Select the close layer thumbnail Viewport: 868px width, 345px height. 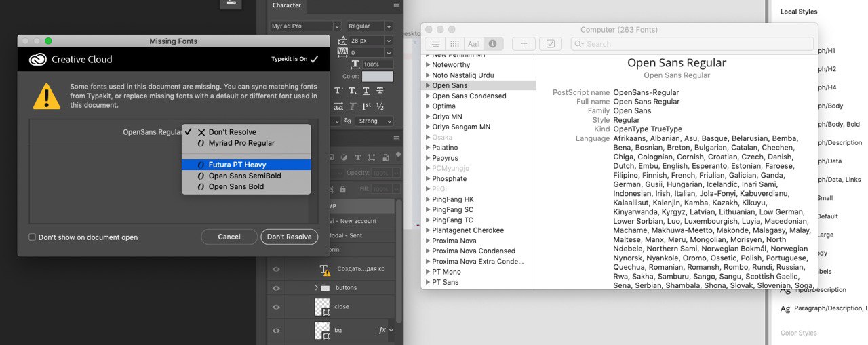(322, 307)
